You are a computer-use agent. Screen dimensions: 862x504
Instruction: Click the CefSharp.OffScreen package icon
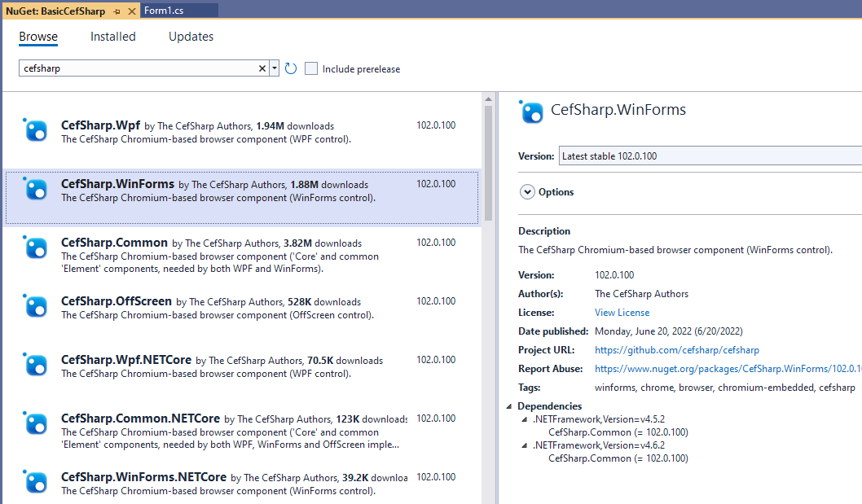coord(35,306)
